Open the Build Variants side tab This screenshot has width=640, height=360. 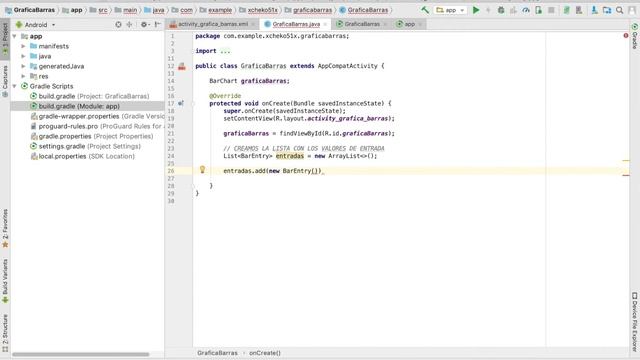(5, 281)
